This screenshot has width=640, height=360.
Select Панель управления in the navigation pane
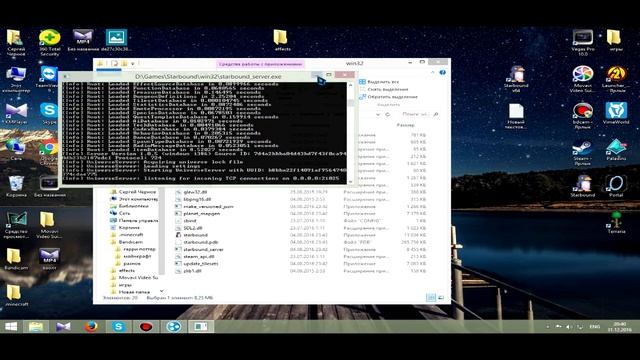click(x=134, y=220)
